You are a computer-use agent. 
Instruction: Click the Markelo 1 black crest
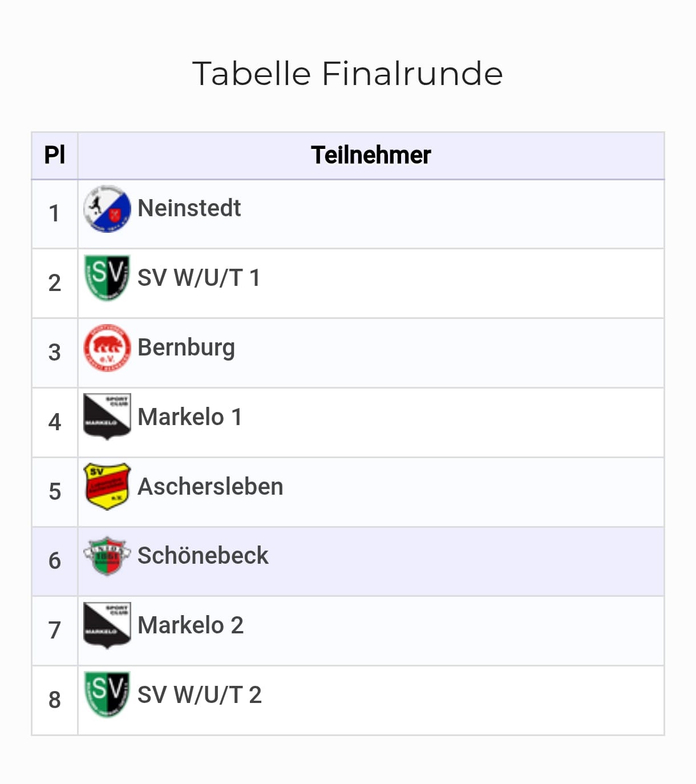click(x=107, y=417)
